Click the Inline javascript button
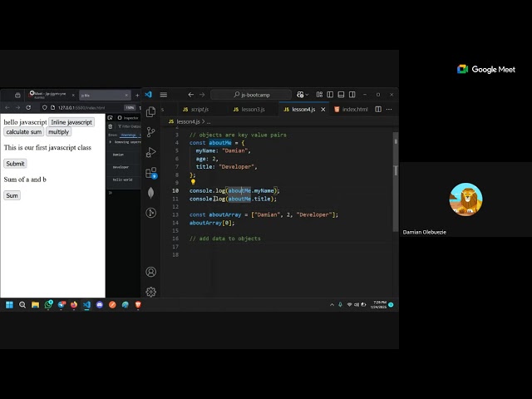This screenshot has width=532, height=399. point(71,122)
